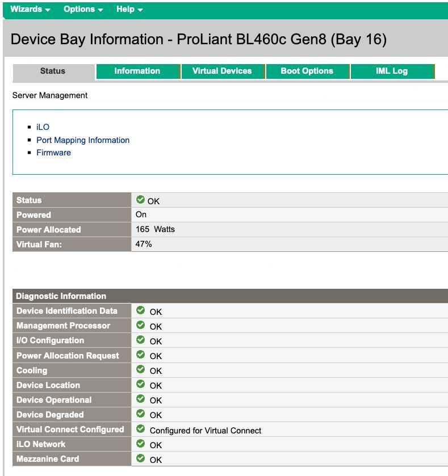This screenshot has width=448, height=476.
Task: Click the green check icon beside Status
Action: [x=140, y=200]
